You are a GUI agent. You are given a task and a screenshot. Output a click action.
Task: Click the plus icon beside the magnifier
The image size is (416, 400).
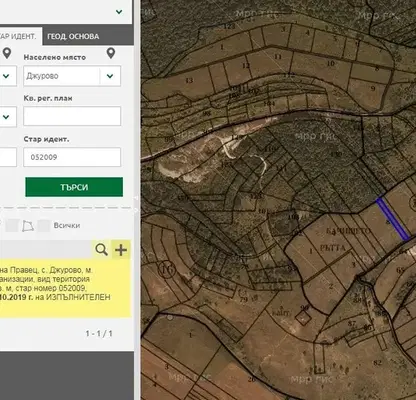tap(121, 249)
